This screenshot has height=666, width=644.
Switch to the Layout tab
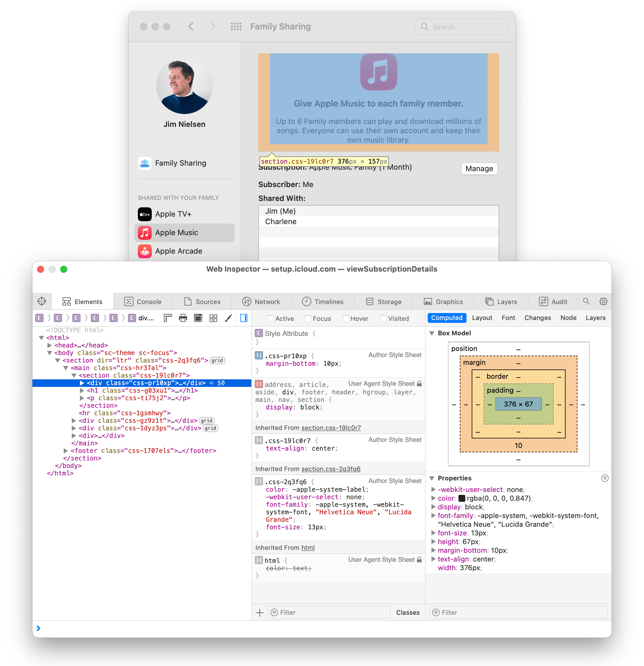pyautogui.click(x=482, y=318)
